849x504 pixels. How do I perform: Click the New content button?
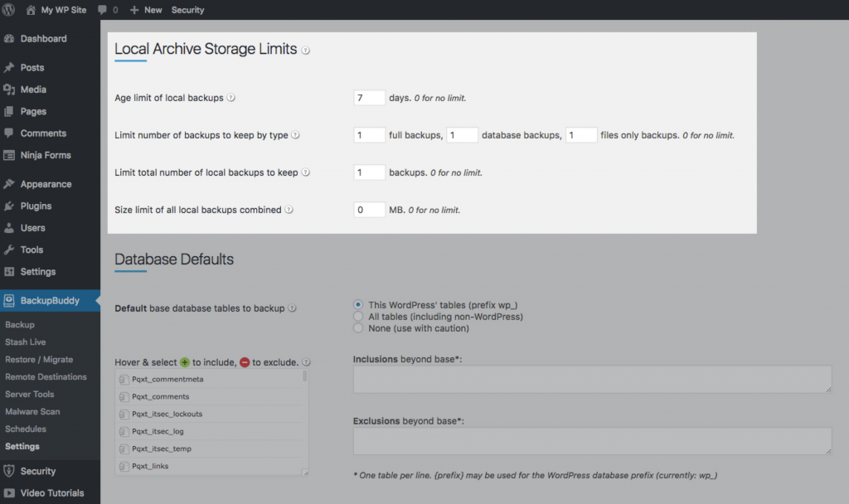[x=146, y=10]
